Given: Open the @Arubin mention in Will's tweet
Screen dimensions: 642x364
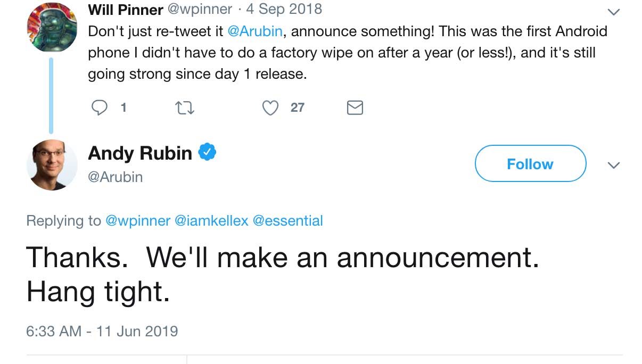Looking at the screenshot, I should pyautogui.click(x=254, y=31).
